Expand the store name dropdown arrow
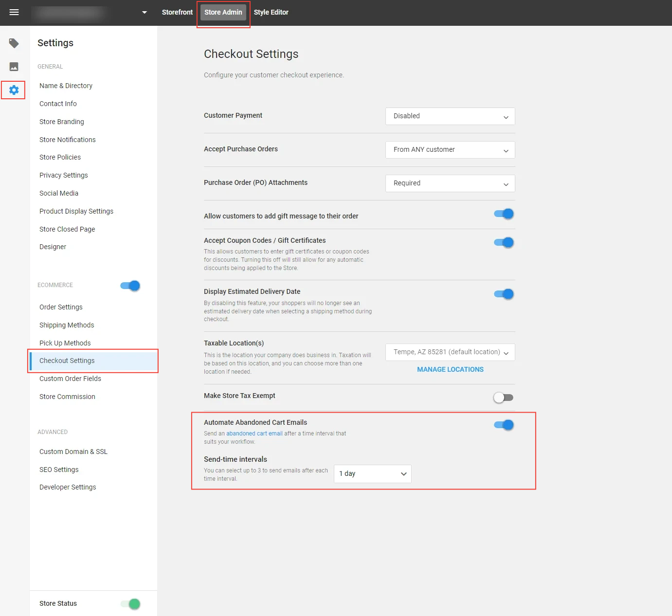This screenshot has height=616, width=672. pos(145,13)
